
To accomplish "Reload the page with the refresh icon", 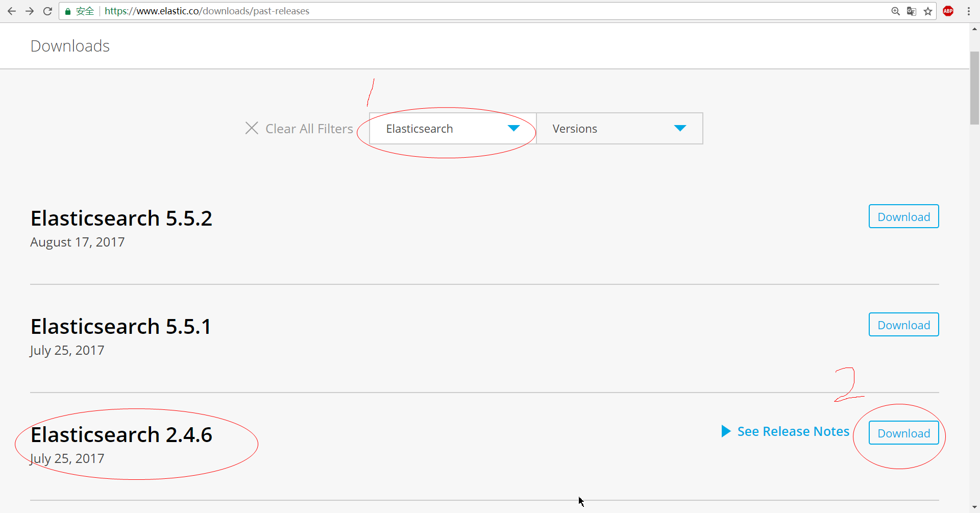I will [47, 11].
